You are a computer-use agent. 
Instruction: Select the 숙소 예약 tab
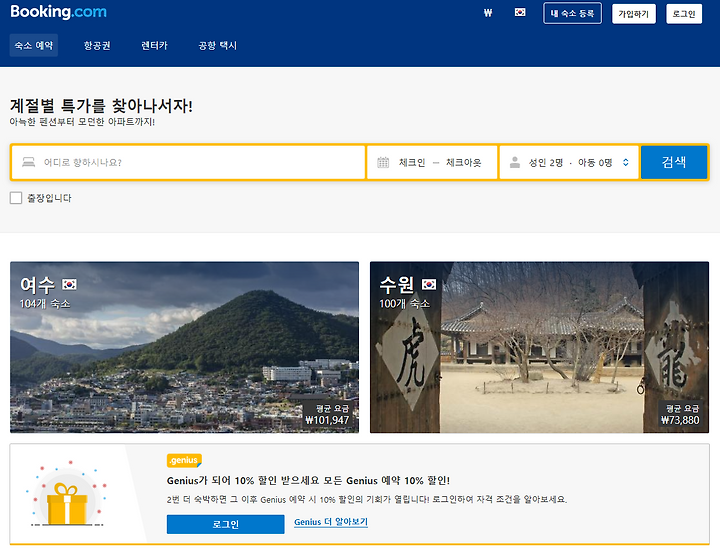click(34, 45)
